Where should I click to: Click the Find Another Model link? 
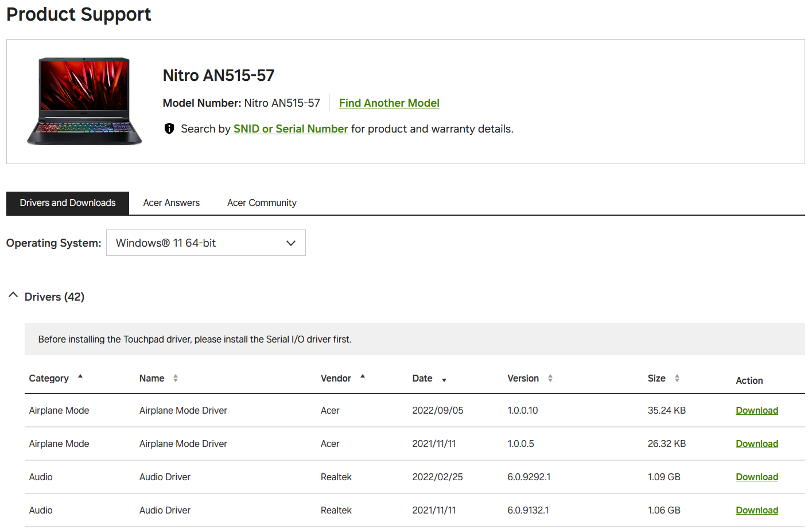coord(389,103)
